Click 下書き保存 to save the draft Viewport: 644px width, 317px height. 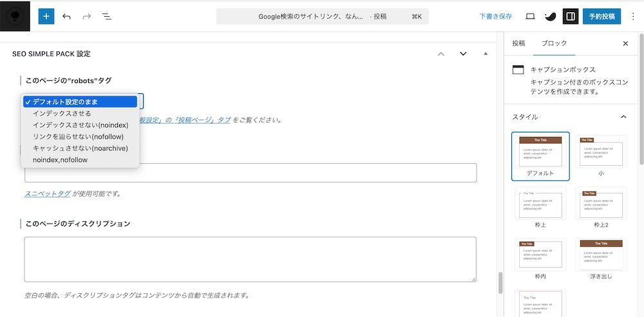click(x=496, y=17)
